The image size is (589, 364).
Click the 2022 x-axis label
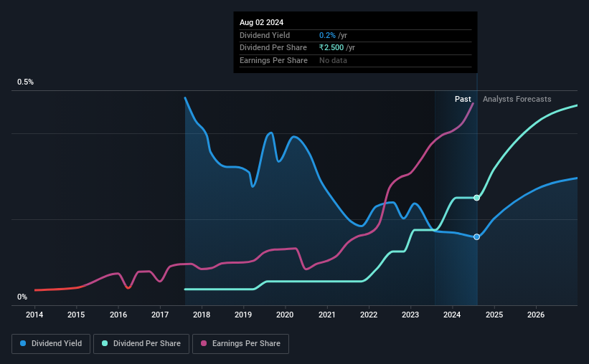click(369, 315)
